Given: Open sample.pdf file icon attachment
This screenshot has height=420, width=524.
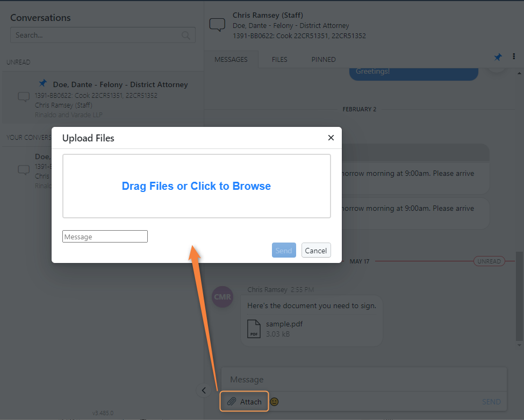Looking at the screenshot, I should point(254,329).
